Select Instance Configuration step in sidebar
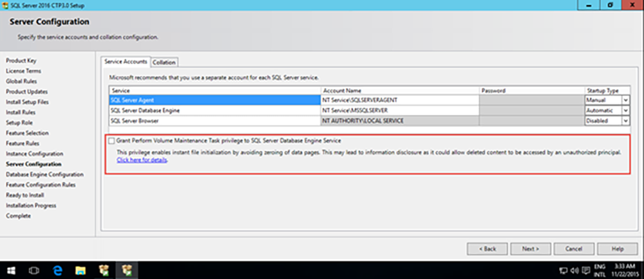This screenshot has height=279, width=644. [35, 154]
